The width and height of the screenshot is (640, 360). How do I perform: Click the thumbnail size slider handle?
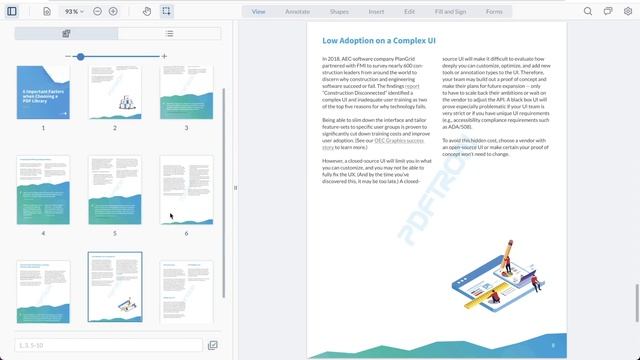pyautogui.click(x=80, y=57)
